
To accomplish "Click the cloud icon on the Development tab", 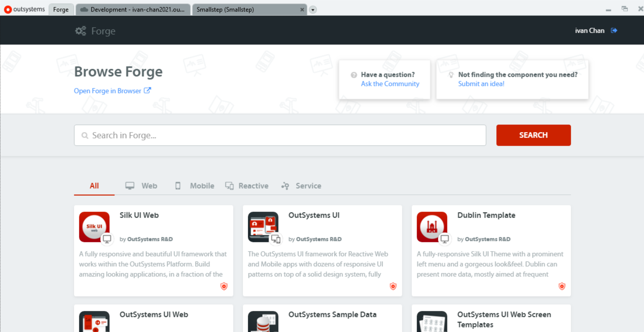I will 84,9.
